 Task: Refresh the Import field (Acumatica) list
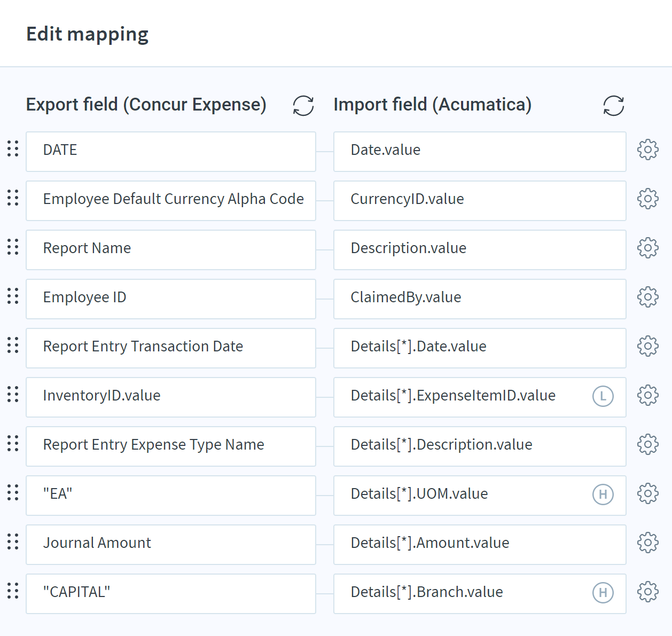pyautogui.click(x=614, y=105)
